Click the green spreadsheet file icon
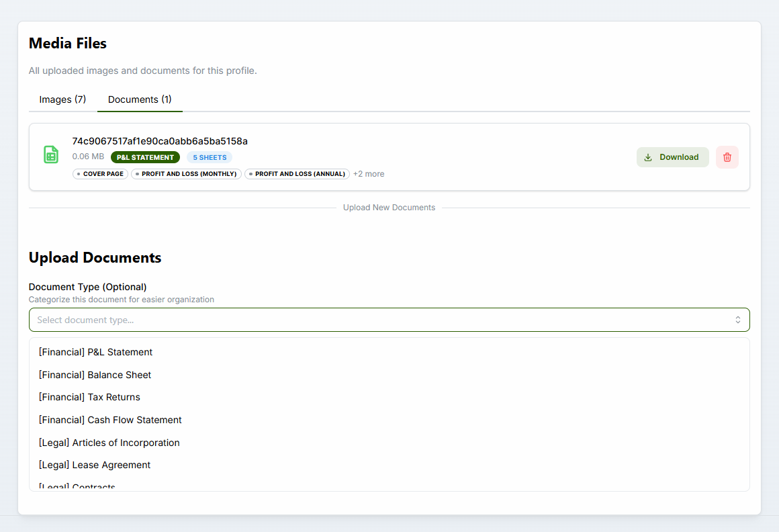 [x=51, y=154]
